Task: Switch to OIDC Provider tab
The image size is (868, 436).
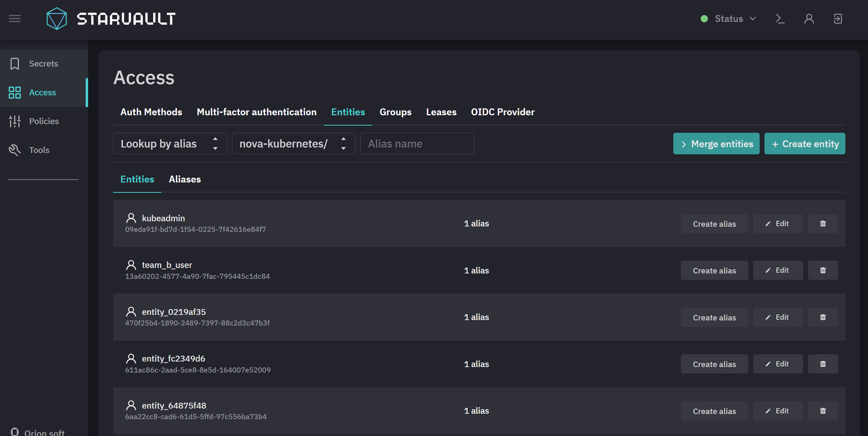Action: 503,112
